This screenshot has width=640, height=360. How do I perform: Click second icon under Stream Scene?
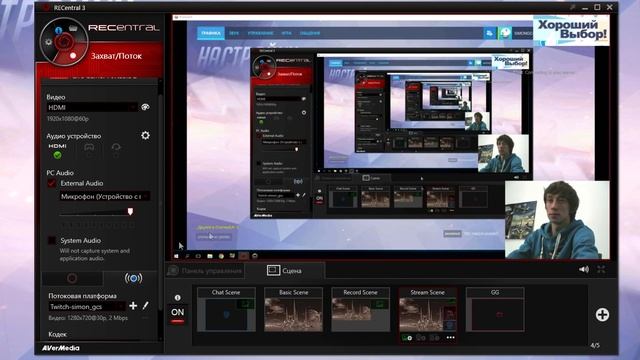click(x=421, y=338)
